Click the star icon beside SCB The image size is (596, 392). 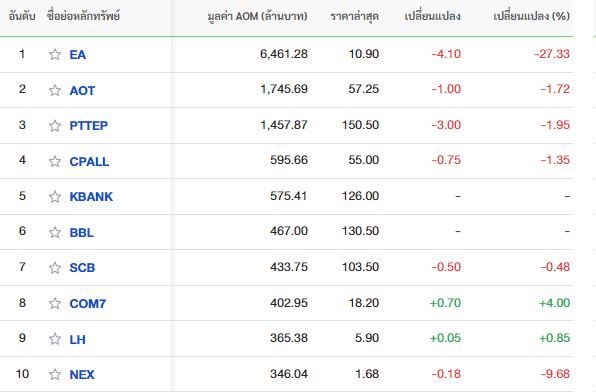click(x=55, y=268)
